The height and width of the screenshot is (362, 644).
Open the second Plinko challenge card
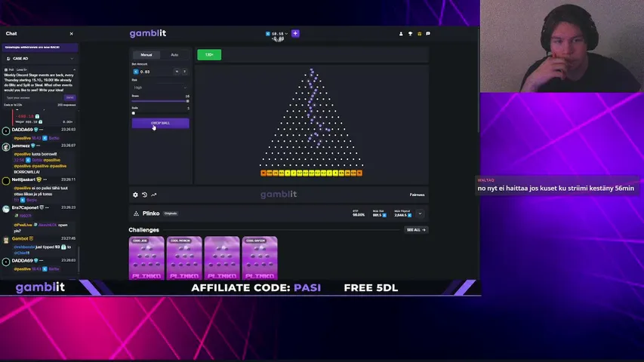[184, 258]
